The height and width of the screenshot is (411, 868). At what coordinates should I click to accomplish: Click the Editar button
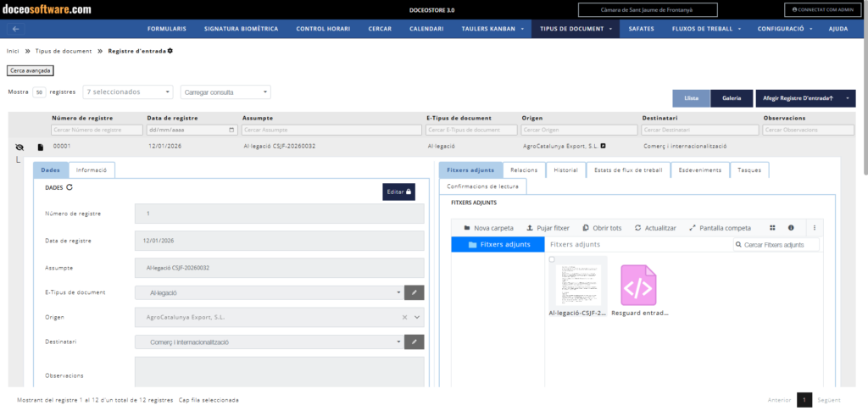pos(398,192)
